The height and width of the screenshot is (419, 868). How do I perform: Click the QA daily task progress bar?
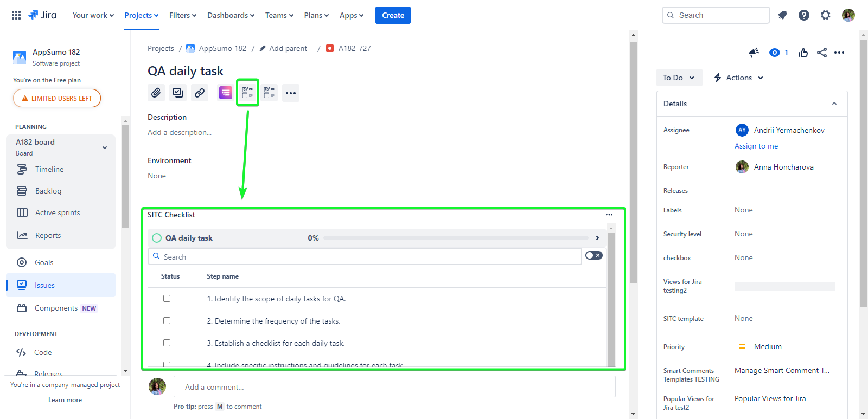pos(456,238)
